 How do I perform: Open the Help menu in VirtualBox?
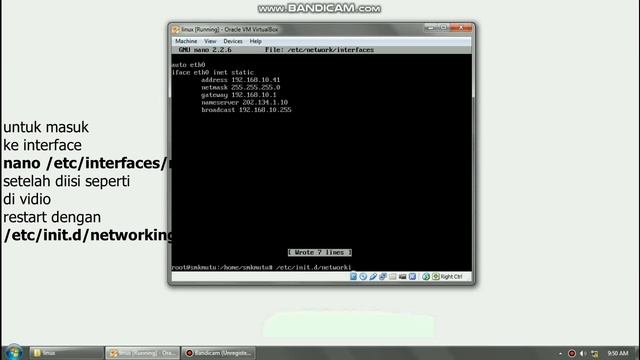click(x=256, y=41)
